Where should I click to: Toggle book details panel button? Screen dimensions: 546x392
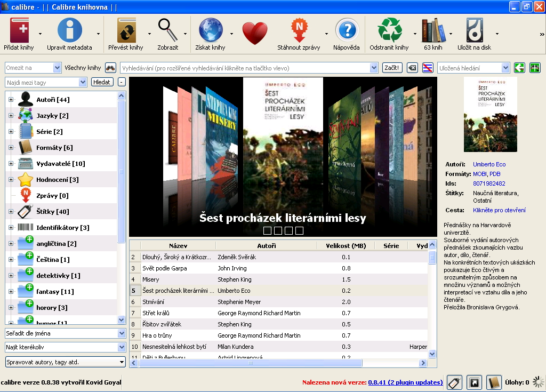coord(493,382)
